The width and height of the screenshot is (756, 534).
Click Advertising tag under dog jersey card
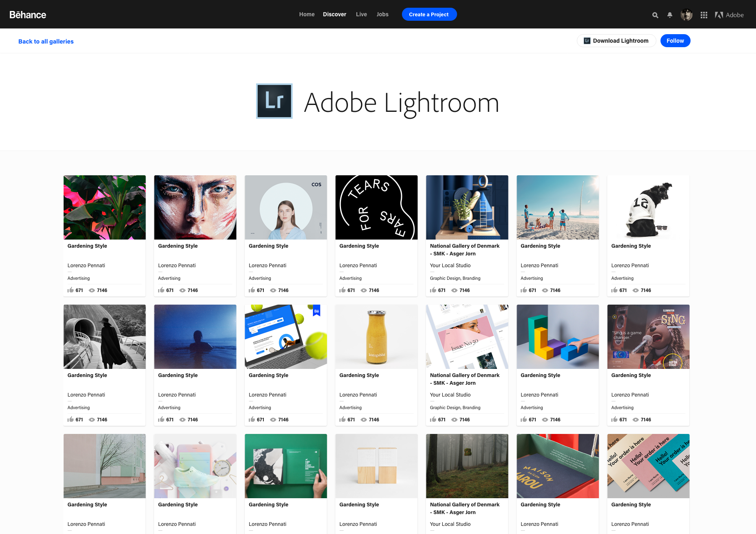pyautogui.click(x=622, y=278)
